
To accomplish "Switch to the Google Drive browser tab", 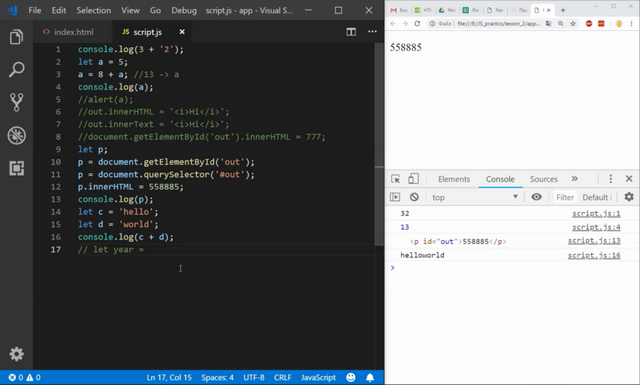I will tap(447, 10).
